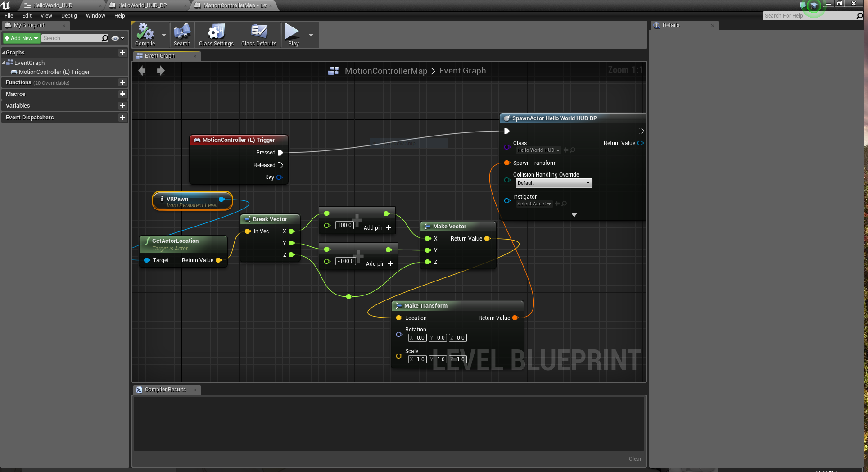Viewport: 868px width, 472px height.
Task: Click Break Vector In Vec pin
Action: (248, 231)
